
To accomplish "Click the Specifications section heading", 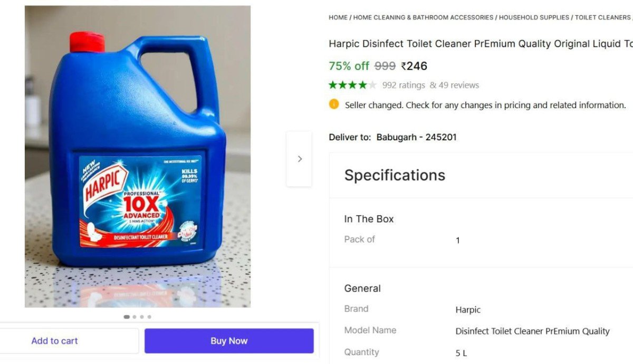I will pos(395,175).
